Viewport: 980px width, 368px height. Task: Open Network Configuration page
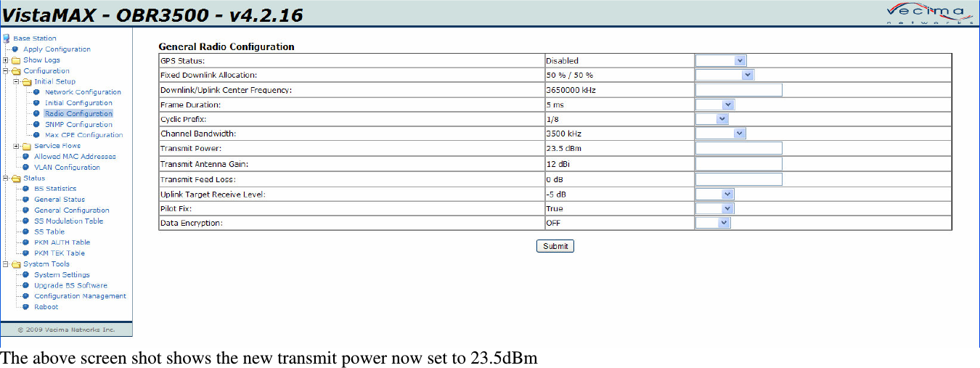click(83, 92)
